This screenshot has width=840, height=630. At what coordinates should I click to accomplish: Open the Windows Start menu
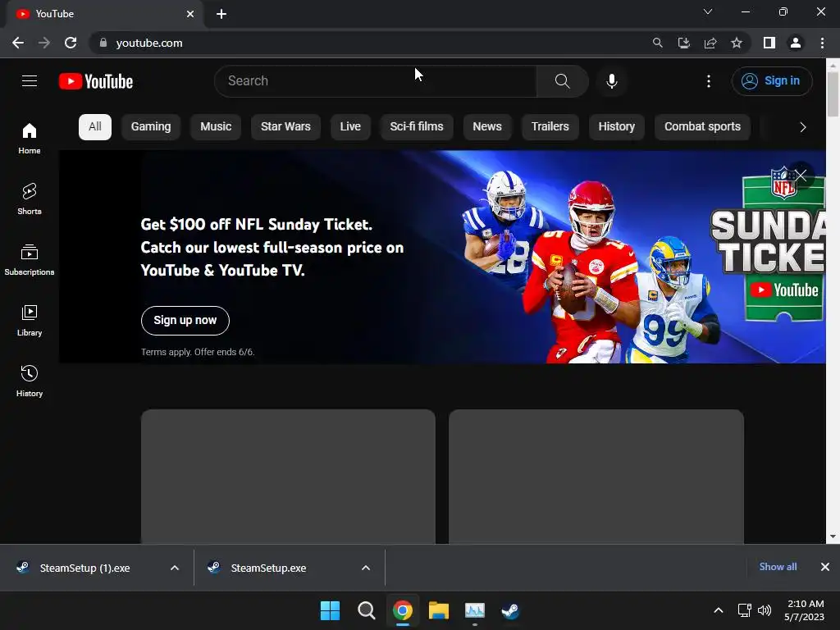[x=330, y=610]
